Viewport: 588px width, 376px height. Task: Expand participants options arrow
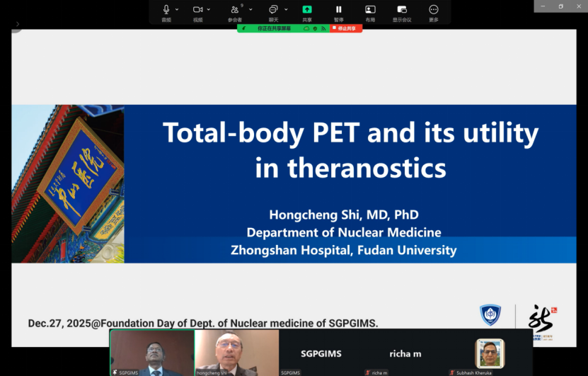click(x=250, y=9)
